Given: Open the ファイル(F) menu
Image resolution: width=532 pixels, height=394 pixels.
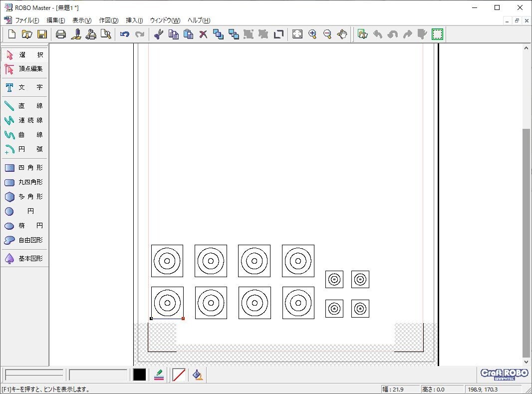Looking at the screenshot, I should [x=27, y=20].
